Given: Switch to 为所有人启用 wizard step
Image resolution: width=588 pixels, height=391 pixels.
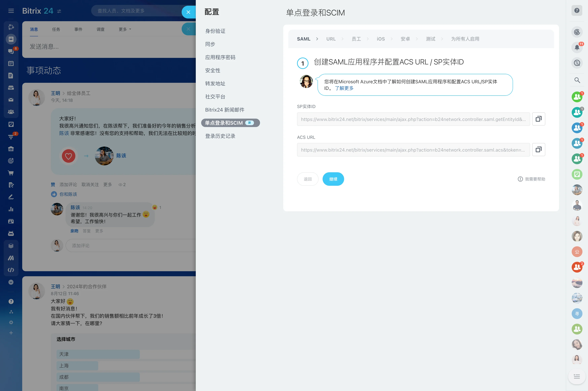Looking at the screenshot, I should [x=465, y=39].
